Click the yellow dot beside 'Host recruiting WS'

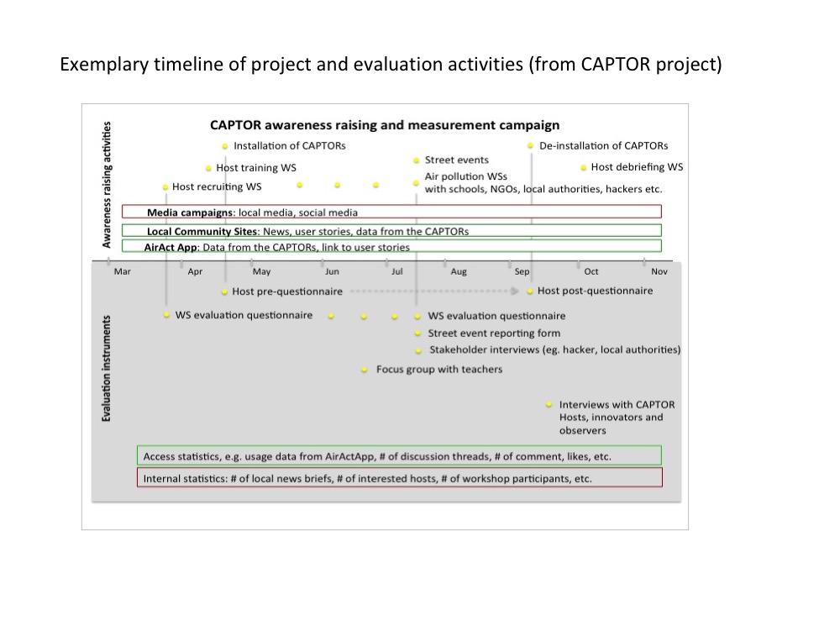(x=165, y=187)
